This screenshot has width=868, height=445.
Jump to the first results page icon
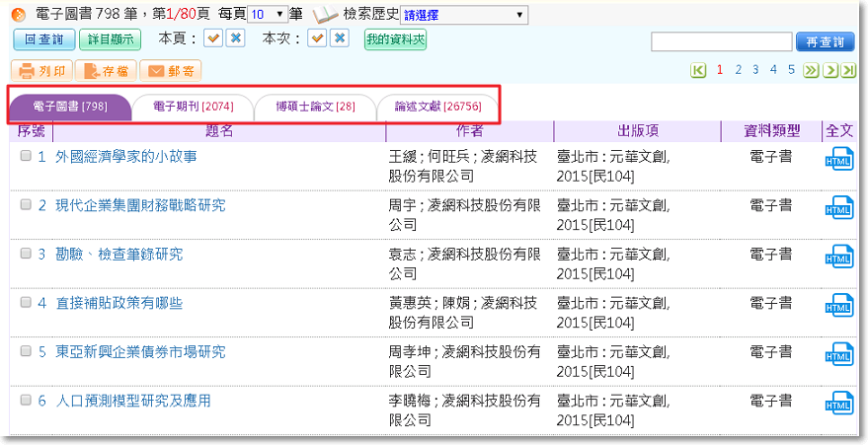[699, 70]
